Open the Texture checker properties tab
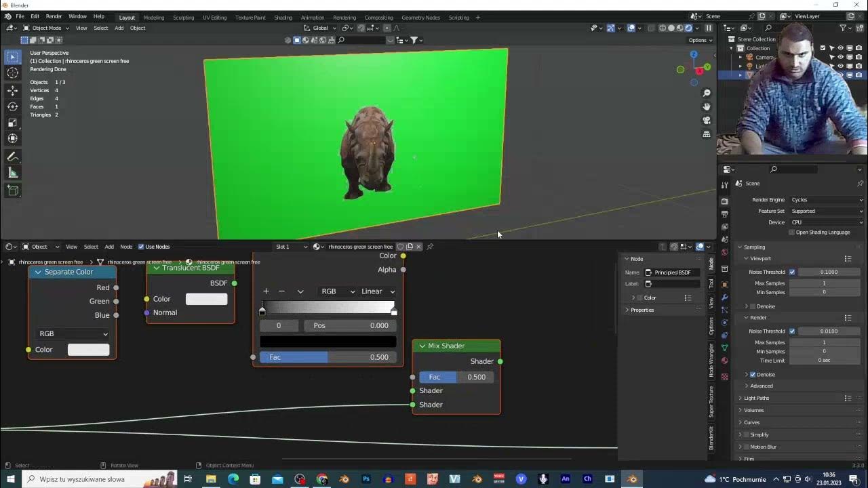868x488 pixels. pos(724,377)
